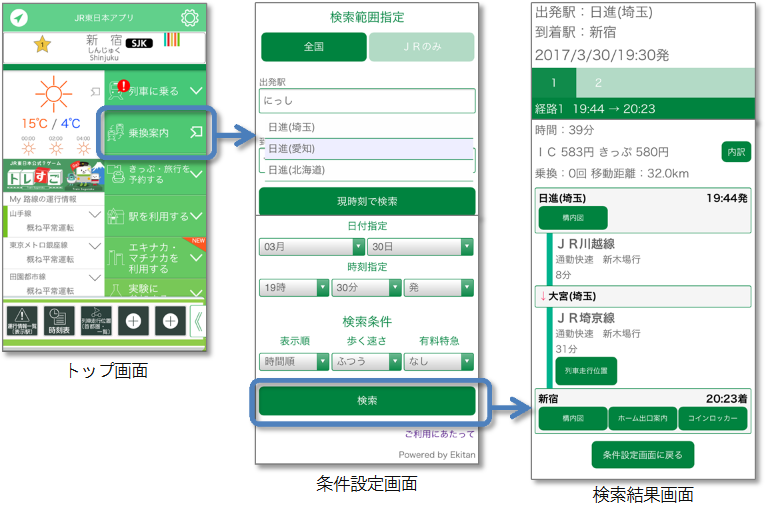The height and width of the screenshot is (507, 767).
Task: Click 条件設定画面に戻る button
Action: click(x=643, y=455)
